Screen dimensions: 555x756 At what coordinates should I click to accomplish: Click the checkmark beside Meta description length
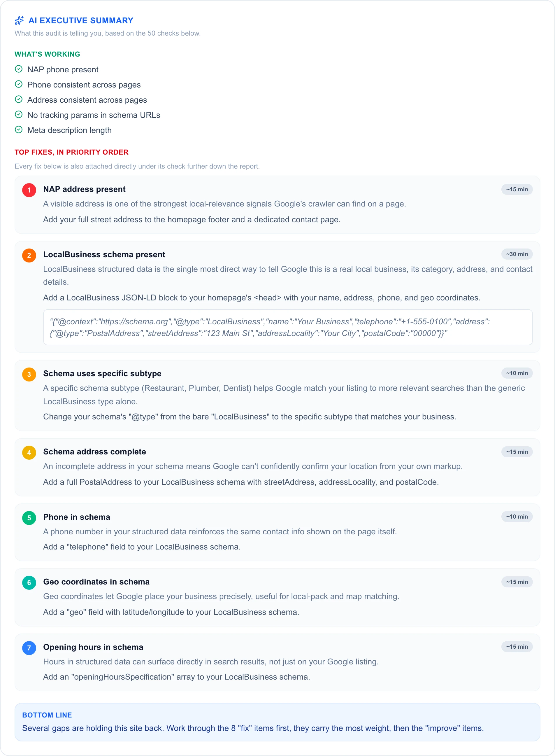[x=19, y=129]
